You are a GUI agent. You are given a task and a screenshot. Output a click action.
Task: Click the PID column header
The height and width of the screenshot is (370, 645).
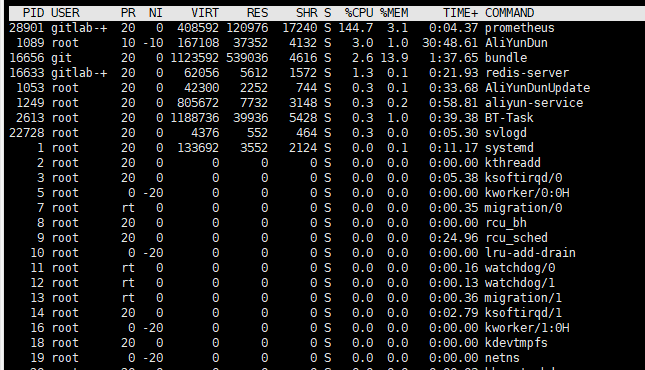pos(33,13)
